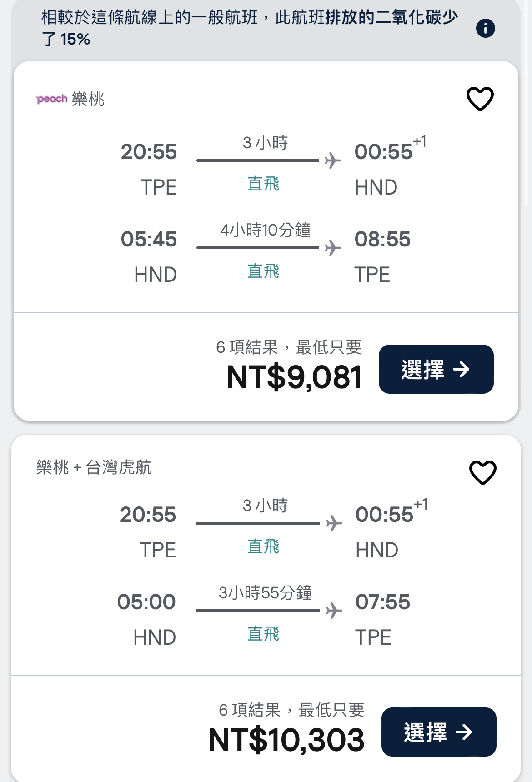Click the 07:55 TPE arrival time

[x=383, y=602]
